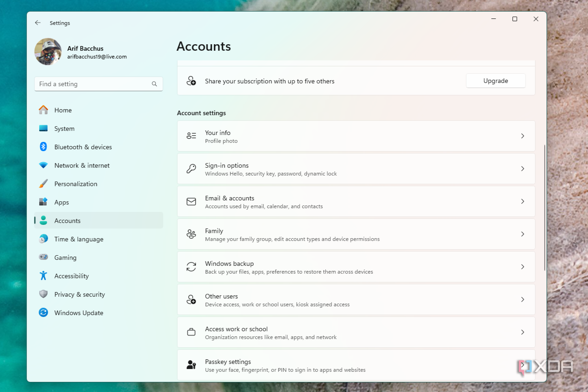Expand the Windows backup entry
588x392 pixels.
point(522,267)
